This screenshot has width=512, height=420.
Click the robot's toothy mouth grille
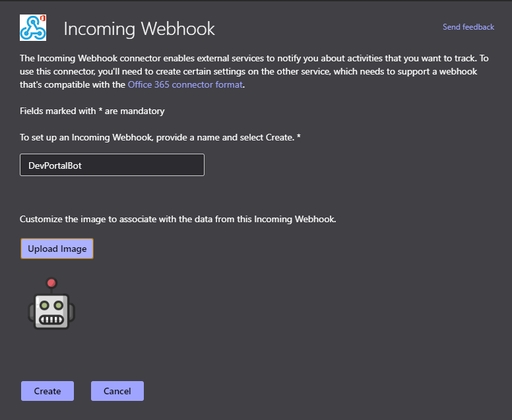[51, 320]
